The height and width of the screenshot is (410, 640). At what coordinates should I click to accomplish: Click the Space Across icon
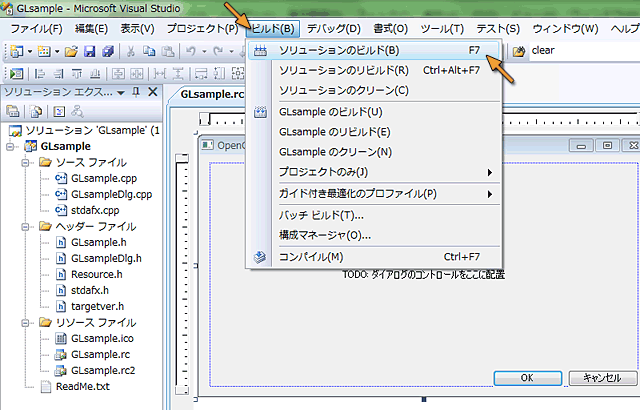(160, 74)
